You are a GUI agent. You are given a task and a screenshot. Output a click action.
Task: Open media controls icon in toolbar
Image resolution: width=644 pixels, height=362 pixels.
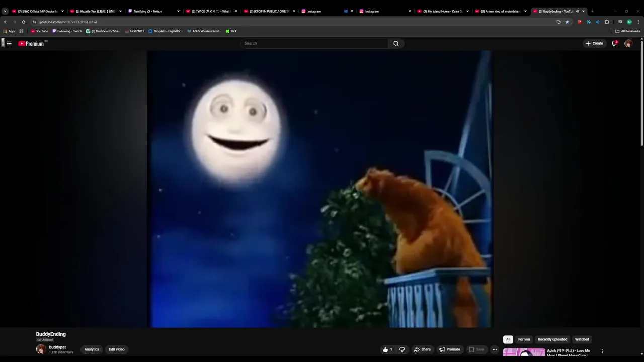[620, 22]
